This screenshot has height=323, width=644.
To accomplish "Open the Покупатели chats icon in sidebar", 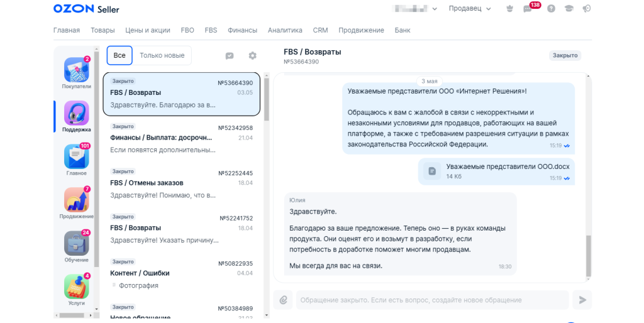I will point(76,70).
